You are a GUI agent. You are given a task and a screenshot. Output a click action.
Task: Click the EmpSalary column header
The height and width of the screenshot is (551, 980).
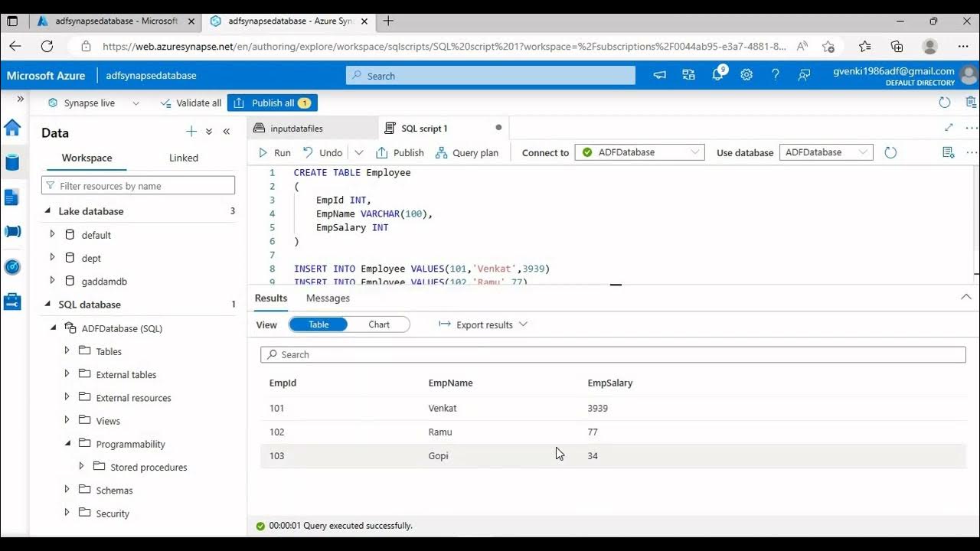pos(610,383)
